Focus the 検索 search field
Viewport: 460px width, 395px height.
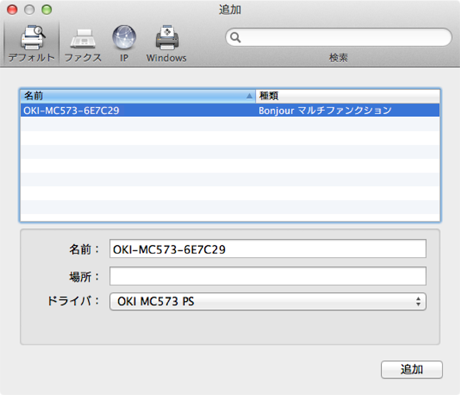[x=339, y=37]
